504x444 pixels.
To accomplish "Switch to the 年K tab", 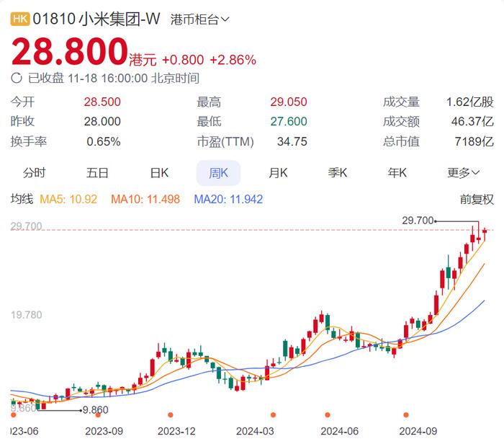I will pos(397,173).
